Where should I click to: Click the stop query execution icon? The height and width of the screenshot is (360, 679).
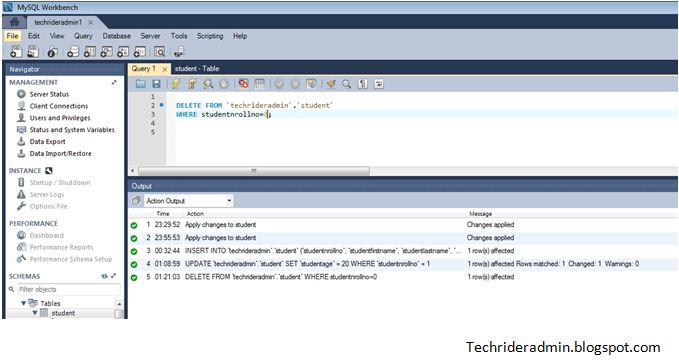[x=224, y=84]
